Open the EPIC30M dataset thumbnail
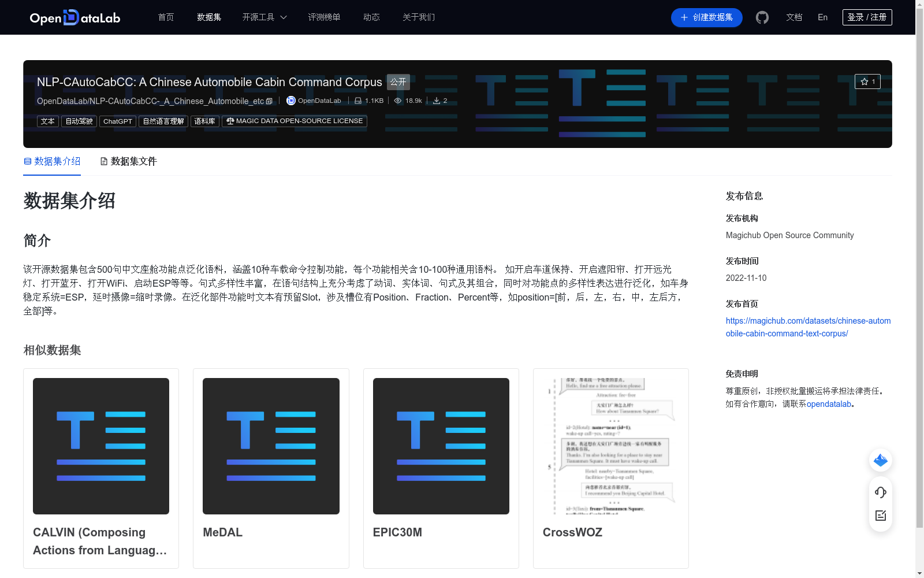Screen dimensions: 924x578 coord(441,446)
